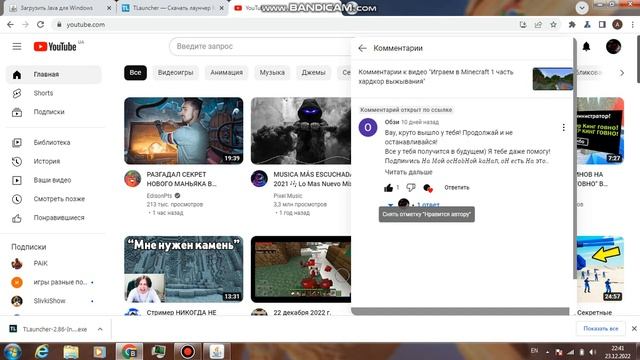Viewport: 640px width, 360px height.
Task: Open the EdisonPts channel link
Action: click(159, 196)
